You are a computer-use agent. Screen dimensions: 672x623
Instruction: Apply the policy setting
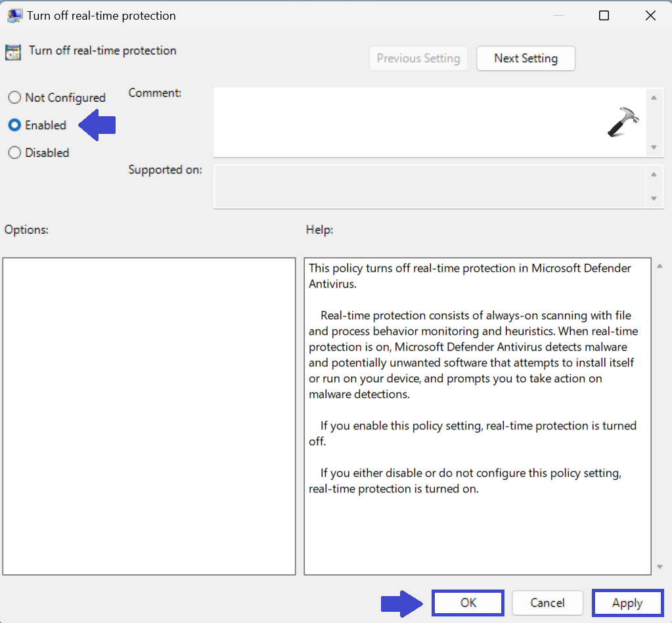click(x=627, y=603)
